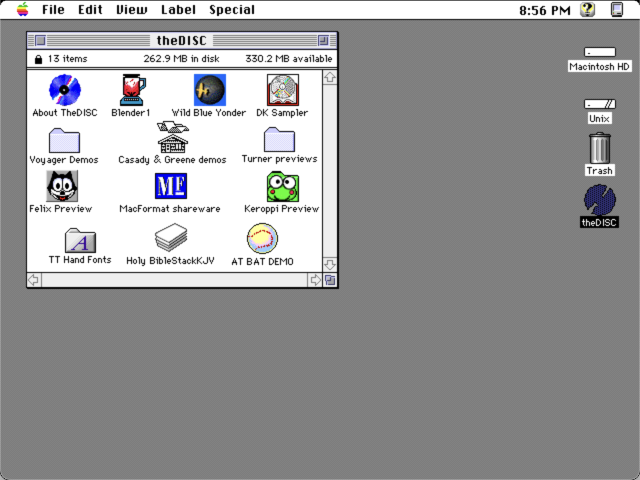Open the Application menu icon
Image resolution: width=640 pixels, height=480 pixels.
point(617,9)
